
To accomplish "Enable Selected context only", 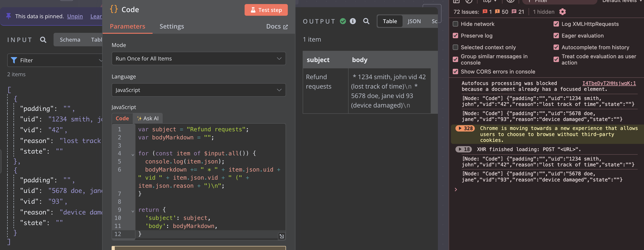I will point(455,47).
